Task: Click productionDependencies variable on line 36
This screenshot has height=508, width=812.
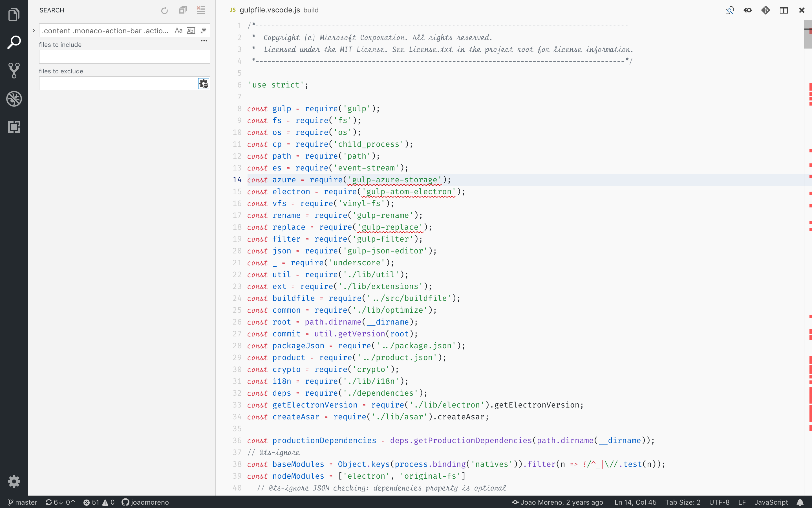Action: 324,441
